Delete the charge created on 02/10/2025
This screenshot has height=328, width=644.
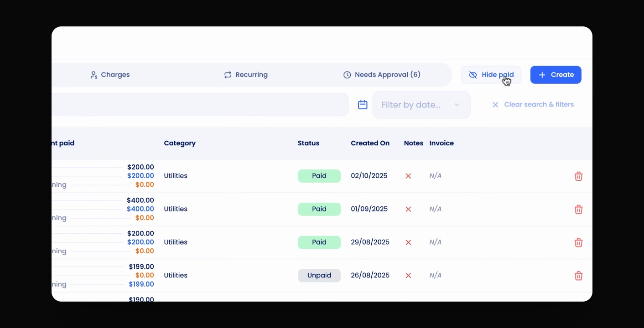pos(578,176)
